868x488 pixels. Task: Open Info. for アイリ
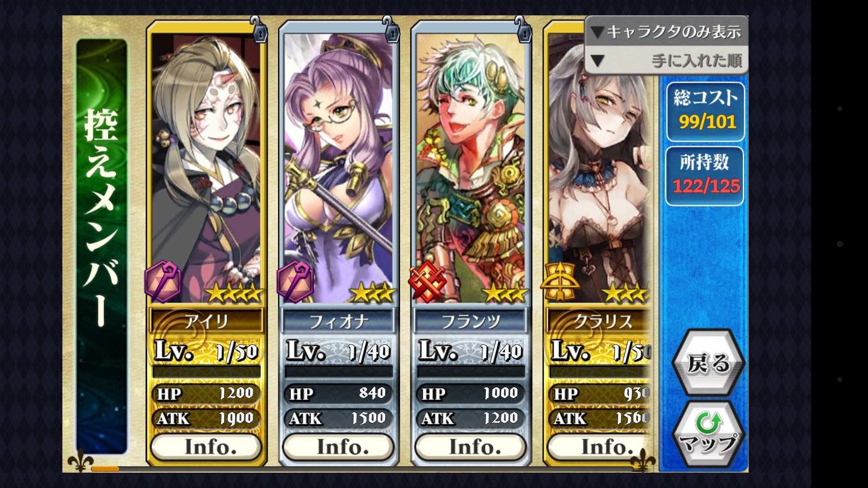tap(206, 447)
